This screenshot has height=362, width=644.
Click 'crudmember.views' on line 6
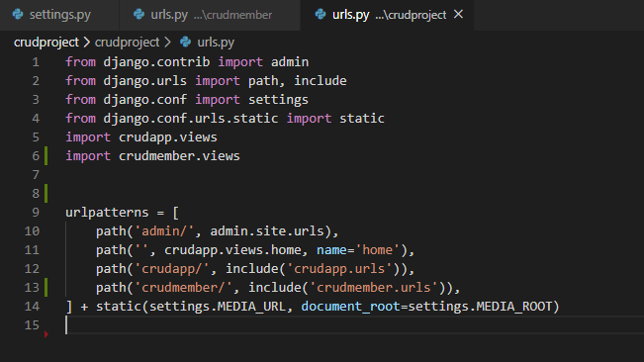click(179, 156)
